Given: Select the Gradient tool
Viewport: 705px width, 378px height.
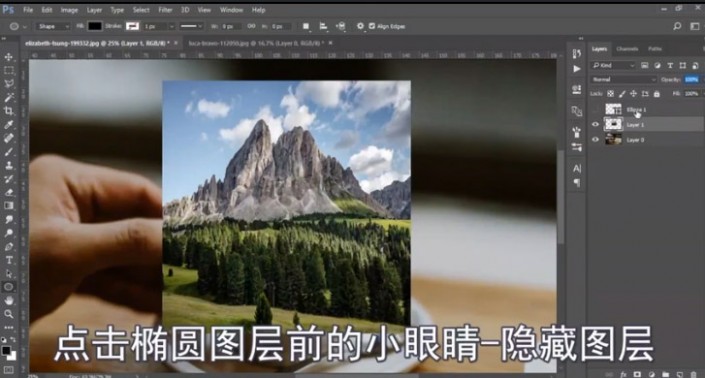Looking at the screenshot, I should (x=9, y=205).
